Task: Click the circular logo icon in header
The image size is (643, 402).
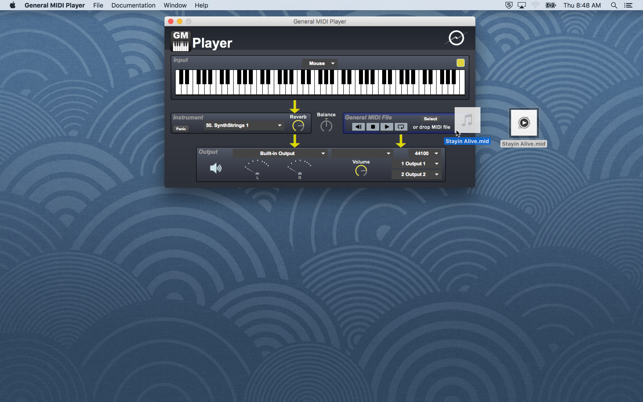Action: pyautogui.click(x=456, y=38)
